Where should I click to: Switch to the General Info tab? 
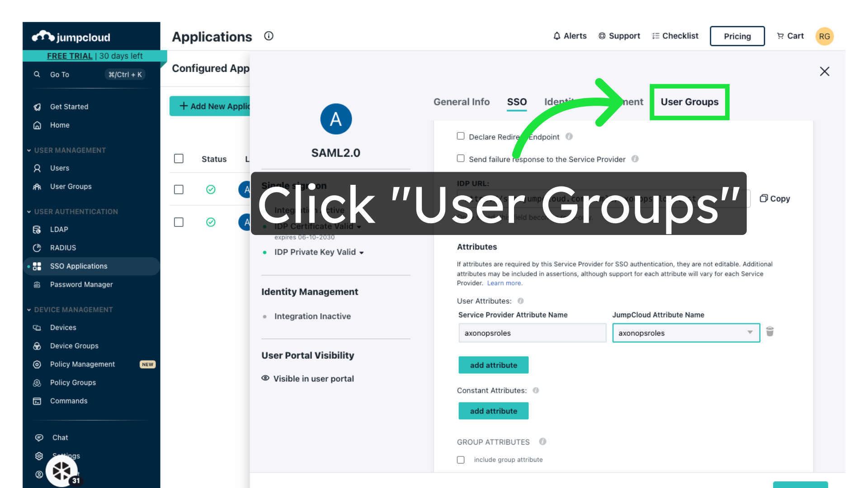(x=461, y=102)
